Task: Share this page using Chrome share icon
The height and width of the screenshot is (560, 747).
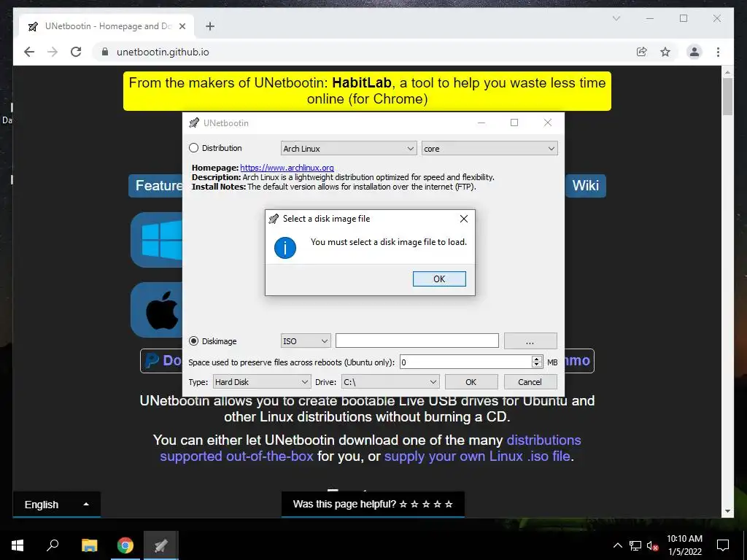Action: click(642, 52)
